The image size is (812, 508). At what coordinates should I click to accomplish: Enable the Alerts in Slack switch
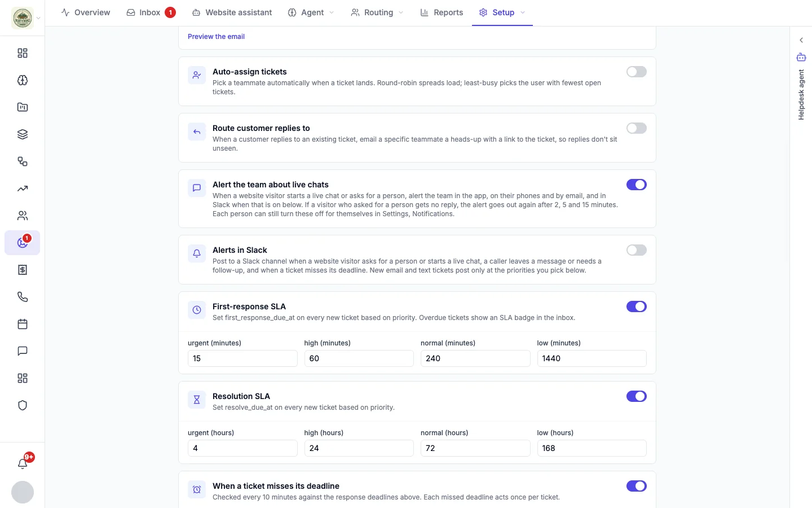pyautogui.click(x=637, y=250)
